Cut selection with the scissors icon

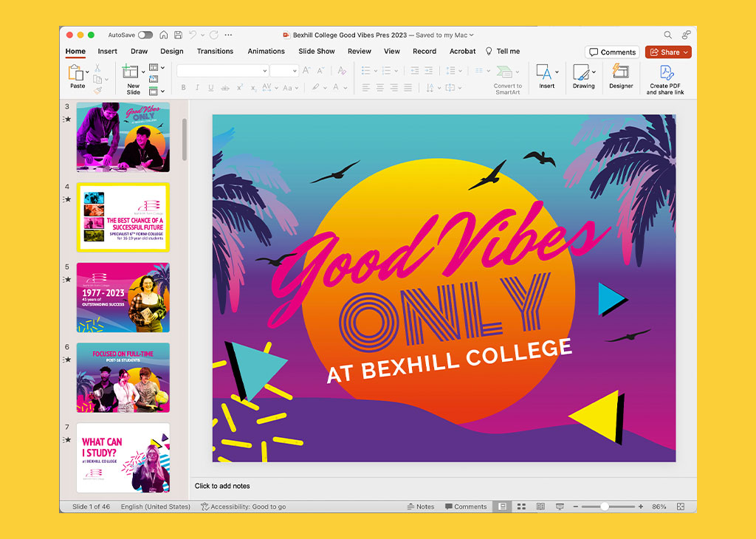tap(97, 68)
